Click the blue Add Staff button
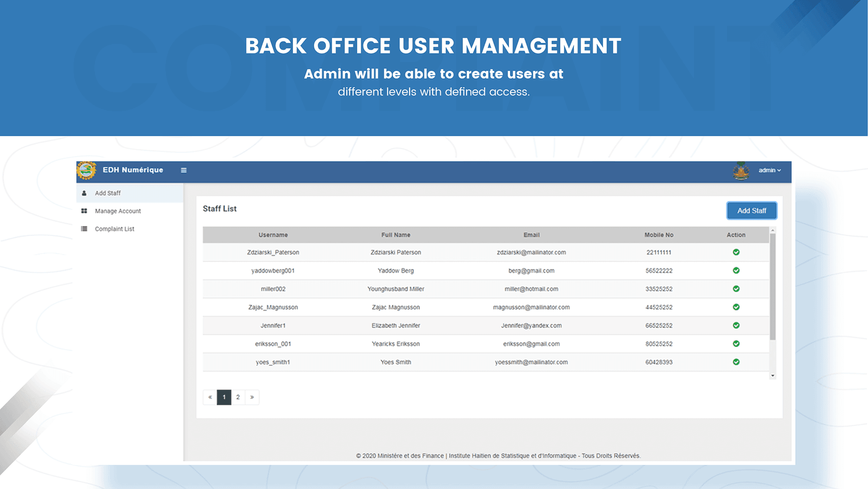 pos(752,211)
